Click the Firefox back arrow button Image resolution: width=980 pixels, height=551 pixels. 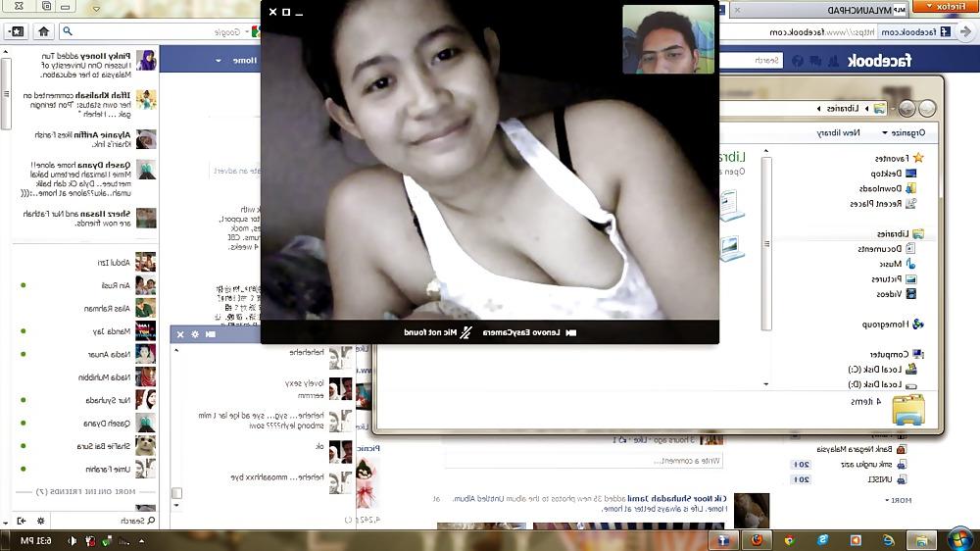[966, 31]
